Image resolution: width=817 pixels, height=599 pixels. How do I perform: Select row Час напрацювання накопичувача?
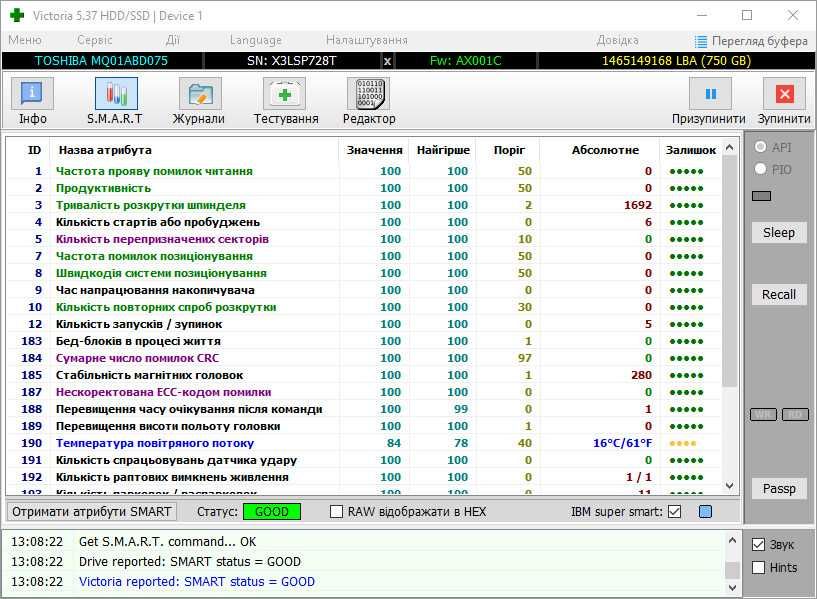tap(364, 290)
